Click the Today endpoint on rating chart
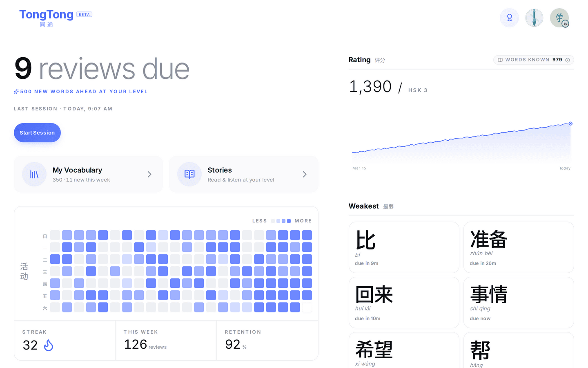Viewport: 588px width, 368px height. [x=570, y=123]
